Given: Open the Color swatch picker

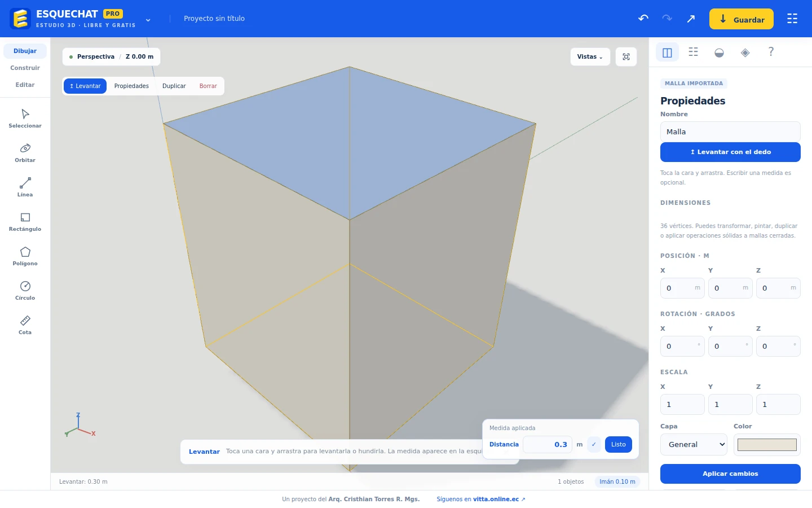Looking at the screenshot, I should point(767,444).
